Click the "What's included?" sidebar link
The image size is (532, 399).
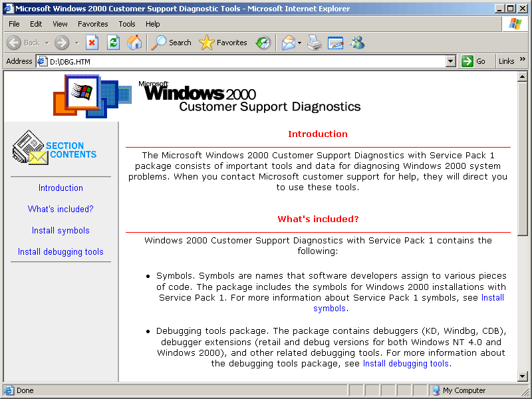point(61,209)
